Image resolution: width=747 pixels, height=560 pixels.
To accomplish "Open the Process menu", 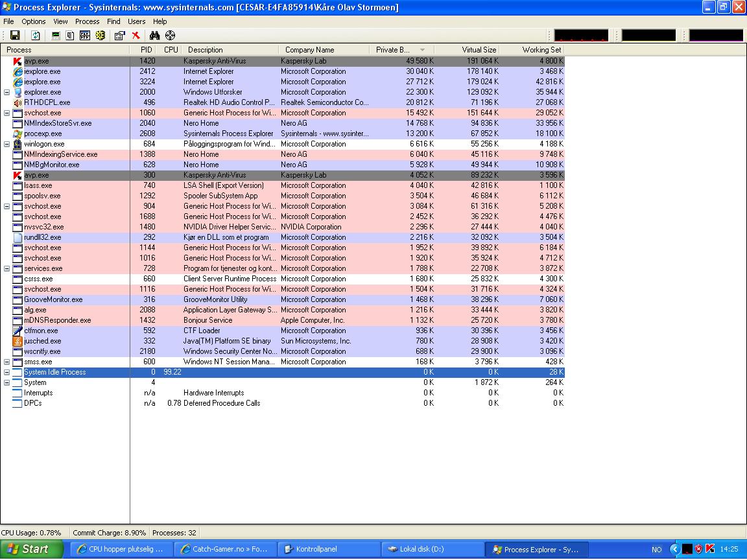I will 87,21.
